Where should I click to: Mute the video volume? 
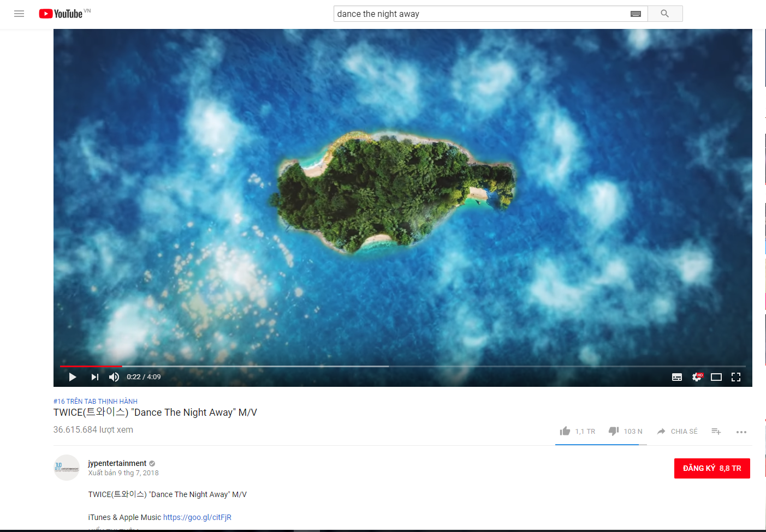click(x=114, y=377)
